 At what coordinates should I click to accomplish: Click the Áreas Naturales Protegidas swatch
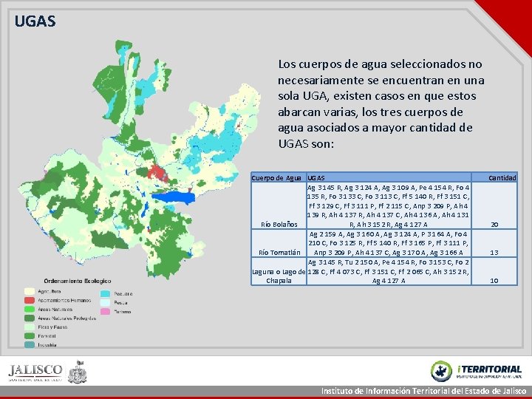pyautogui.click(x=30, y=318)
